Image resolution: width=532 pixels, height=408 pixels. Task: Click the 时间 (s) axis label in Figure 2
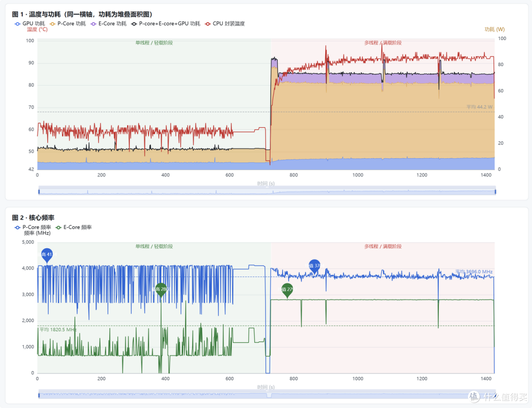click(266, 387)
